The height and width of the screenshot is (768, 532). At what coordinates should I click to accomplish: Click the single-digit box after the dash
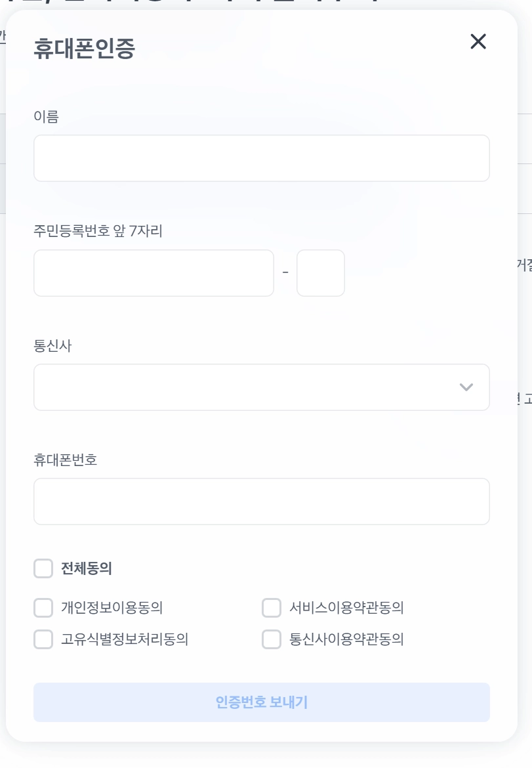(320, 273)
